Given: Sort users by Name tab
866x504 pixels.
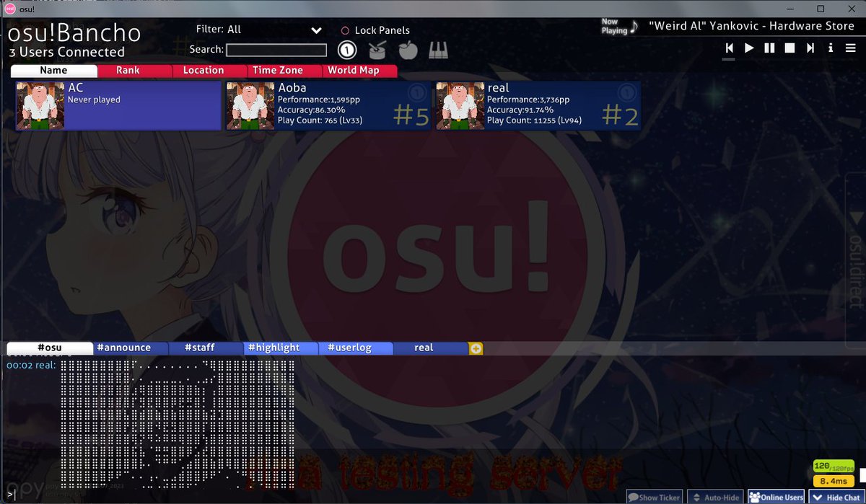Looking at the screenshot, I should click(x=53, y=70).
